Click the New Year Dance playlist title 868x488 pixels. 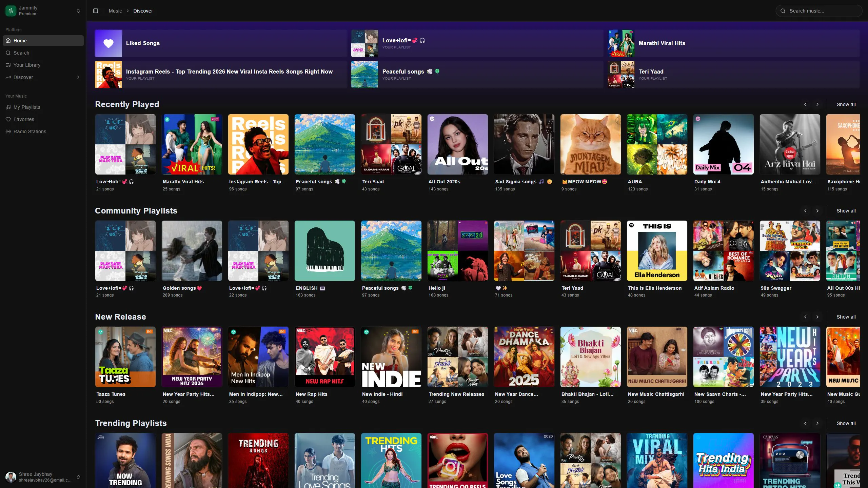pyautogui.click(x=516, y=394)
